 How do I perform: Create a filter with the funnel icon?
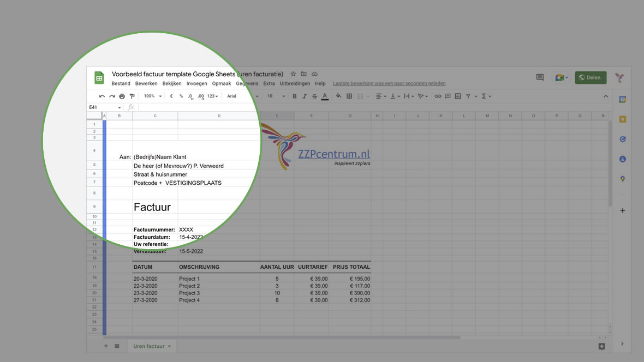pyautogui.click(x=467, y=96)
